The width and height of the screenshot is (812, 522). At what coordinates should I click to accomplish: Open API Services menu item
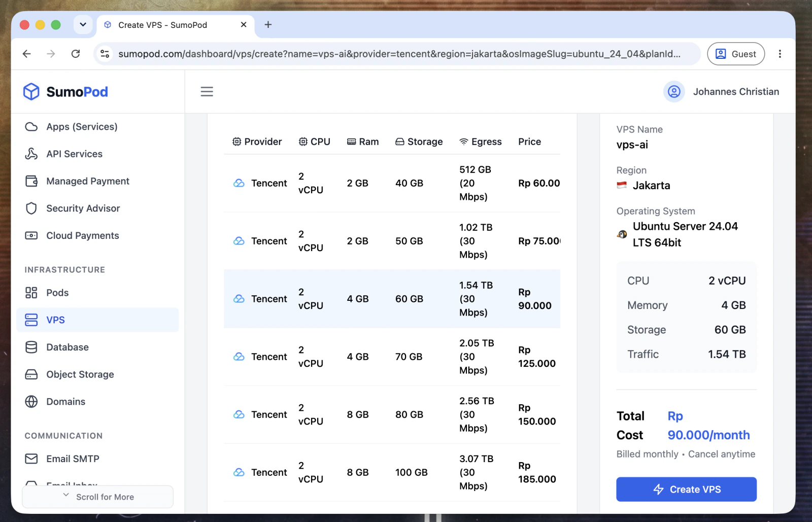[97, 154]
